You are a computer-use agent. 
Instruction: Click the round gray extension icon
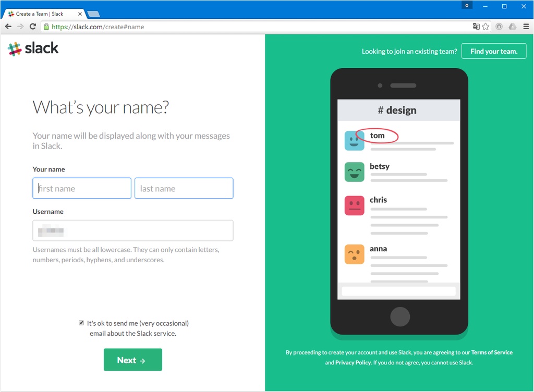499,27
